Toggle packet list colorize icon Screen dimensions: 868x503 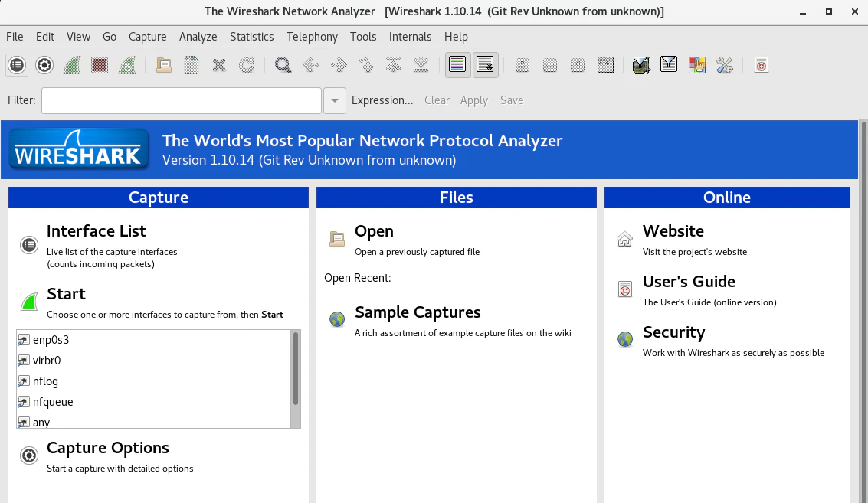[457, 65]
